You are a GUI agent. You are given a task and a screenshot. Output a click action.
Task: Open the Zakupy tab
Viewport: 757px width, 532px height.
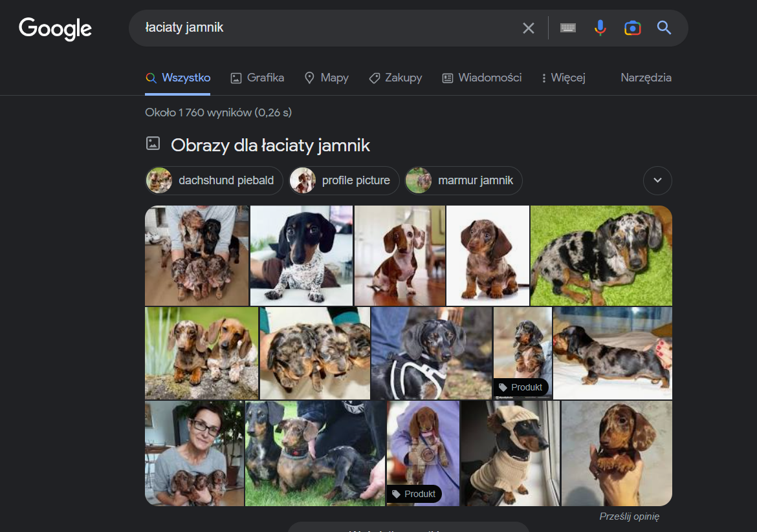tap(395, 78)
